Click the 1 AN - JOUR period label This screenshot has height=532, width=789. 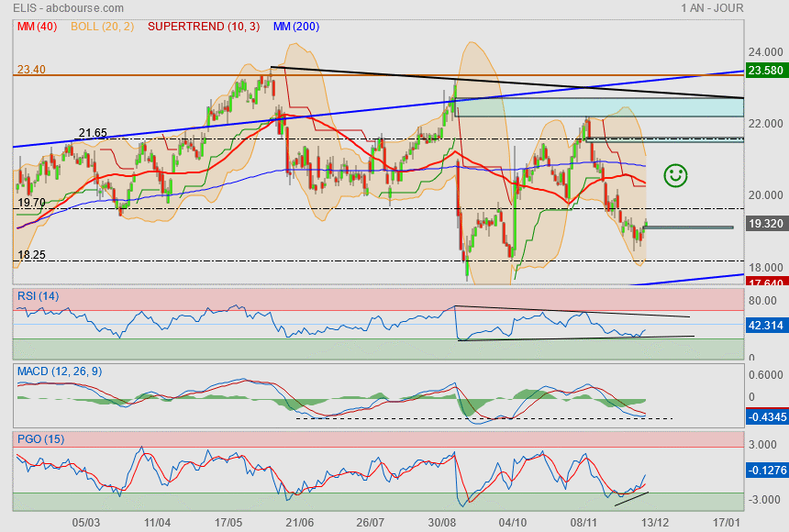pyautogui.click(x=712, y=8)
